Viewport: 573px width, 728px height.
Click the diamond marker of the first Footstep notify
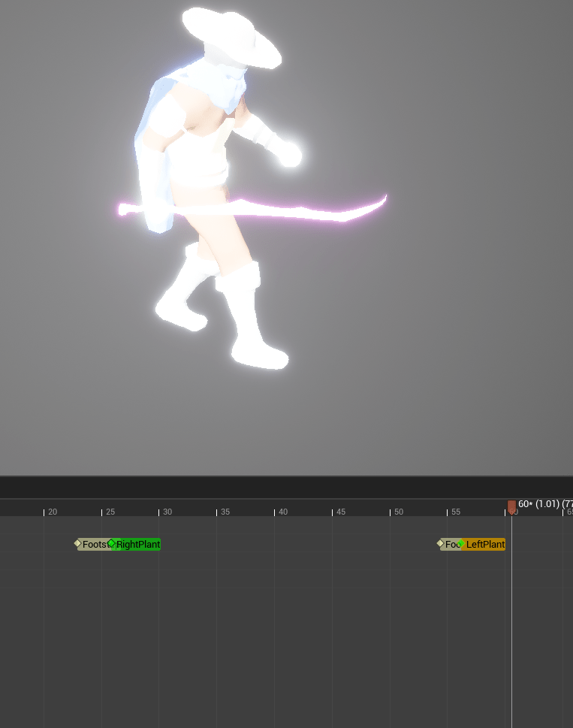77,543
